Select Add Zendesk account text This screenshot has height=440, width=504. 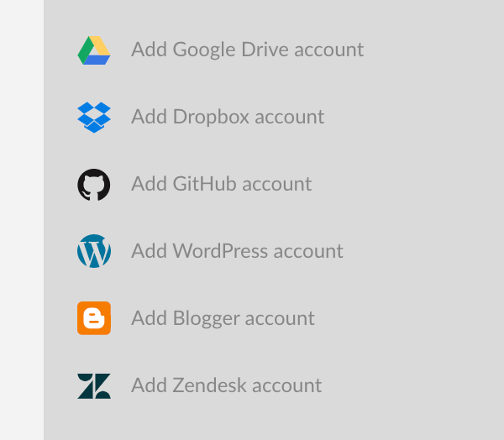(227, 385)
